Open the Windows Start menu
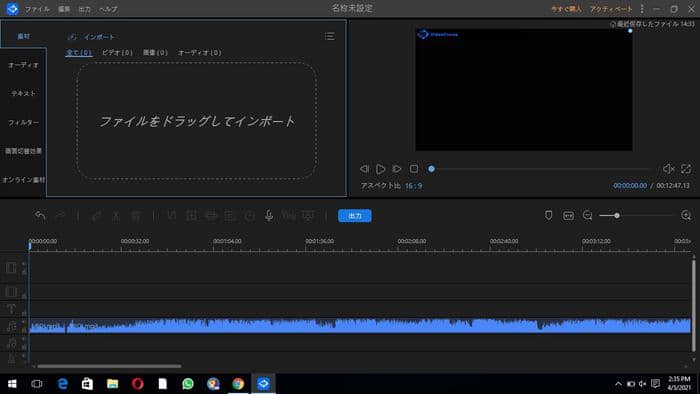Image resolution: width=700 pixels, height=394 pixels. click(12, 383)
